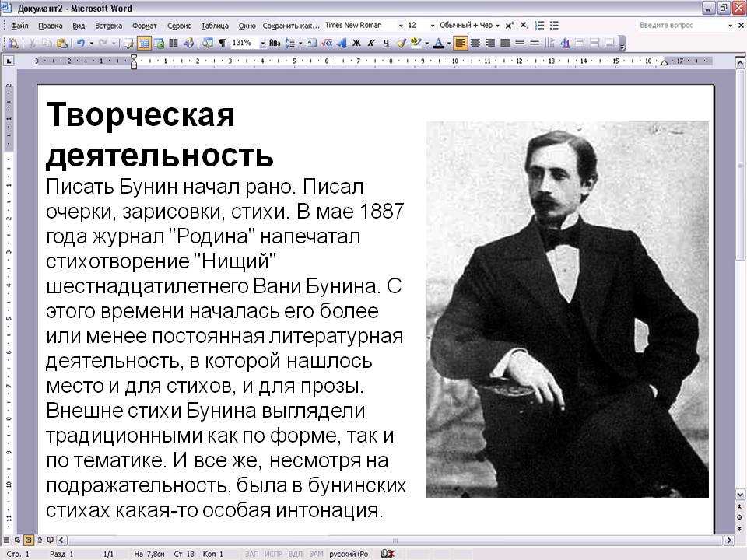Open the Times New Roman font dropdown
The image size is (747, 560).
(x=401, y=25)
